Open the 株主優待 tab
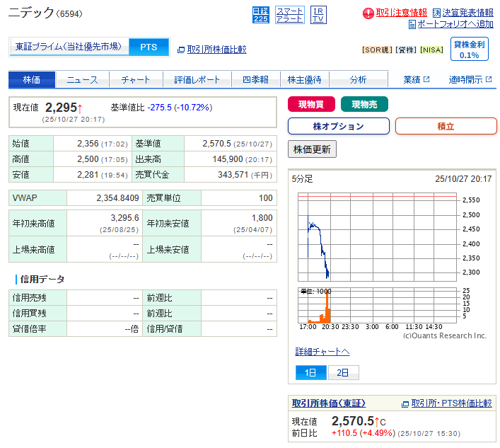The height and width of the screenshot is (448, 500). point(305,79)
